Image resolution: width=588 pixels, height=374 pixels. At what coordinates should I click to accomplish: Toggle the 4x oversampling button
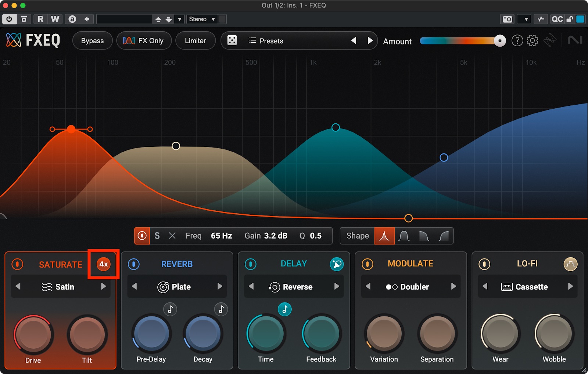[x=104, y=264]
